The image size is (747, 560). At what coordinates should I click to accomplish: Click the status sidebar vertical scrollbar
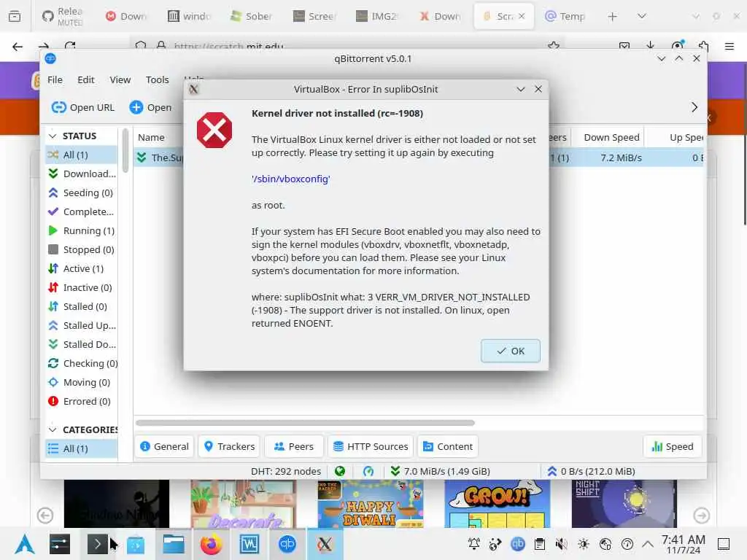point(125,150)
